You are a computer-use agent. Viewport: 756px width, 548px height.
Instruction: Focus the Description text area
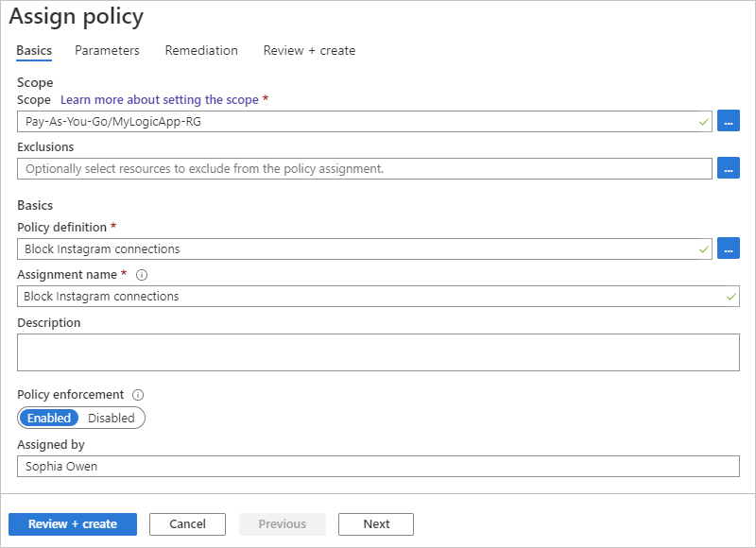378,351
